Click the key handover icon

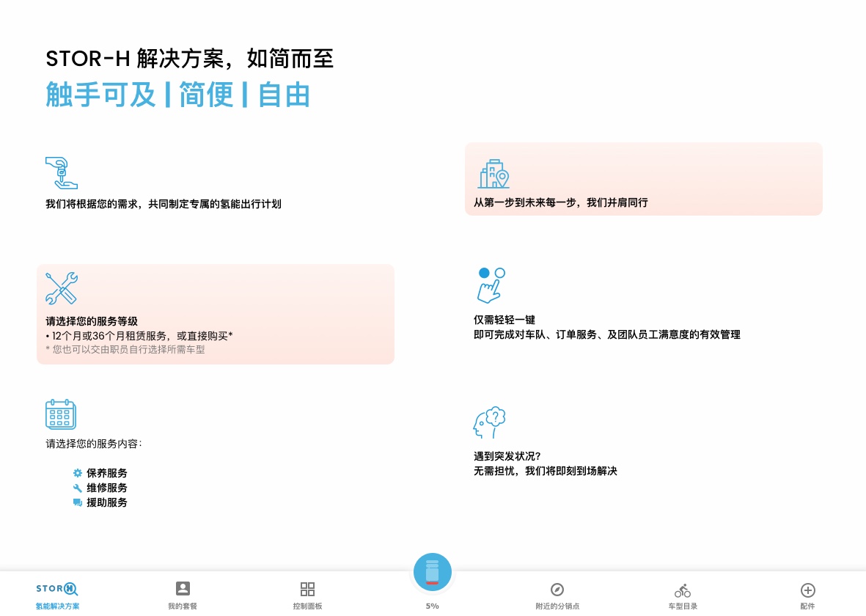coord(61,173)
